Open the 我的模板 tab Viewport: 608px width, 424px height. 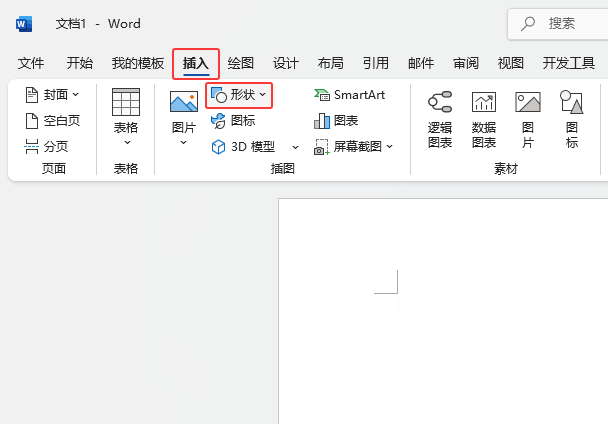click(138, 63)
